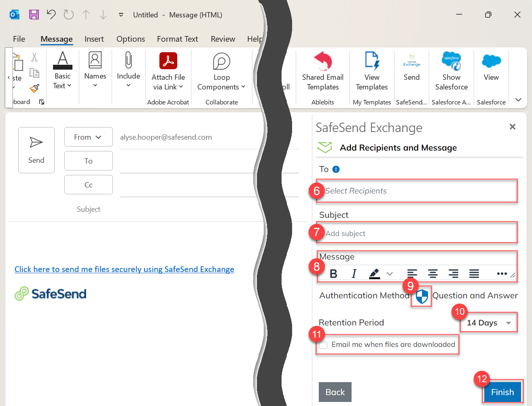Click Show Salesforce
The height and width of the screenshot is (406, 532).
[451, 73]
